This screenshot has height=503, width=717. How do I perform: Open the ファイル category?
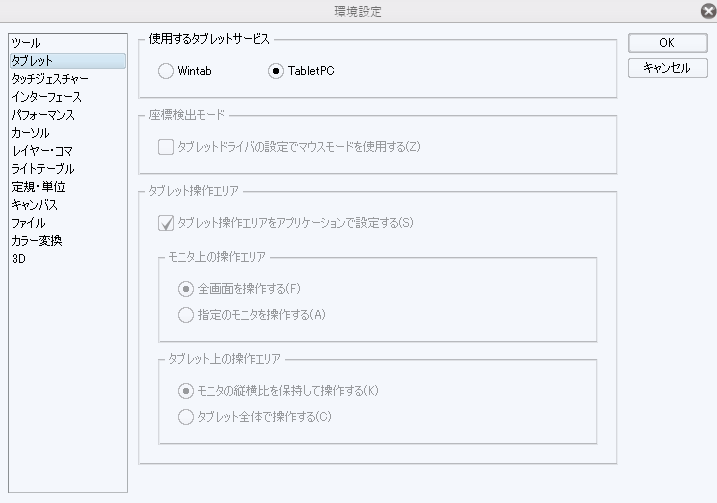coord(28,223)
